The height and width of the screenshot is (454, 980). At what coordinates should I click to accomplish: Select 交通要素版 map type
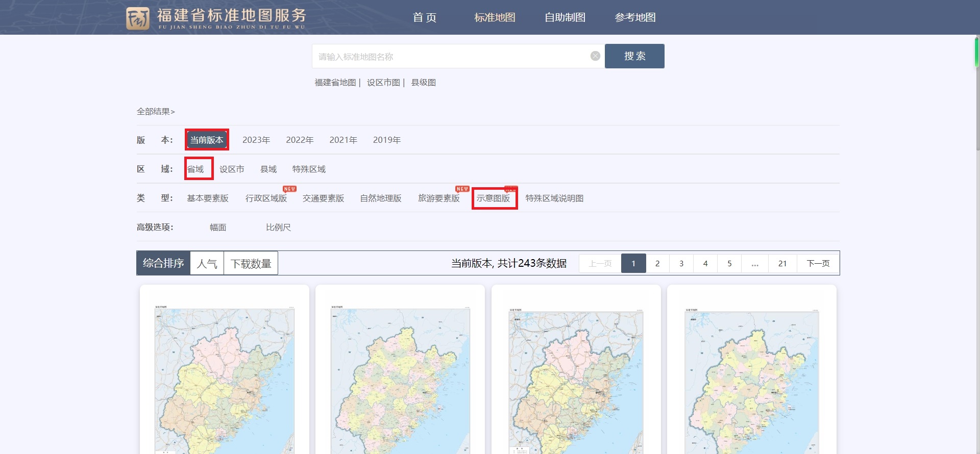click(x=323, y=198)
